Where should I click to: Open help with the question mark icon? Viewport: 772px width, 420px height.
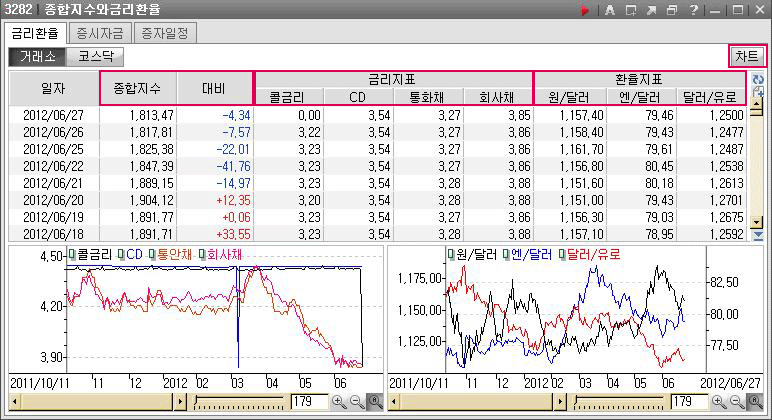click(x=693, y=10)
